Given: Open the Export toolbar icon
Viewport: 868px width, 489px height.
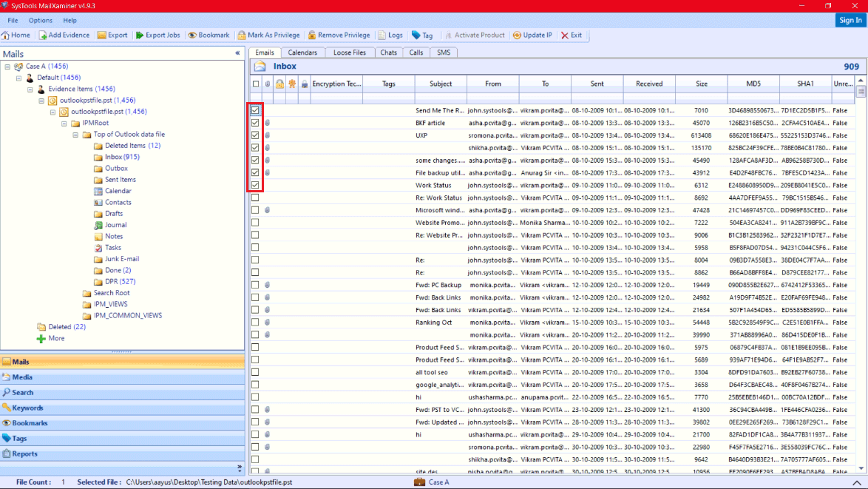Looking at the screenshot, I should [102, 36].
